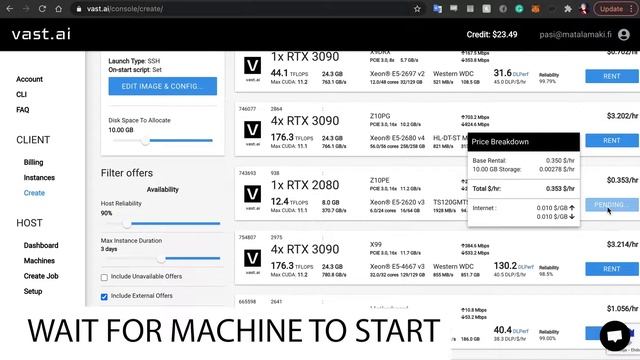
Task: Rent the 1x RTX 3090 machine
Action: [x=612, y=76]
